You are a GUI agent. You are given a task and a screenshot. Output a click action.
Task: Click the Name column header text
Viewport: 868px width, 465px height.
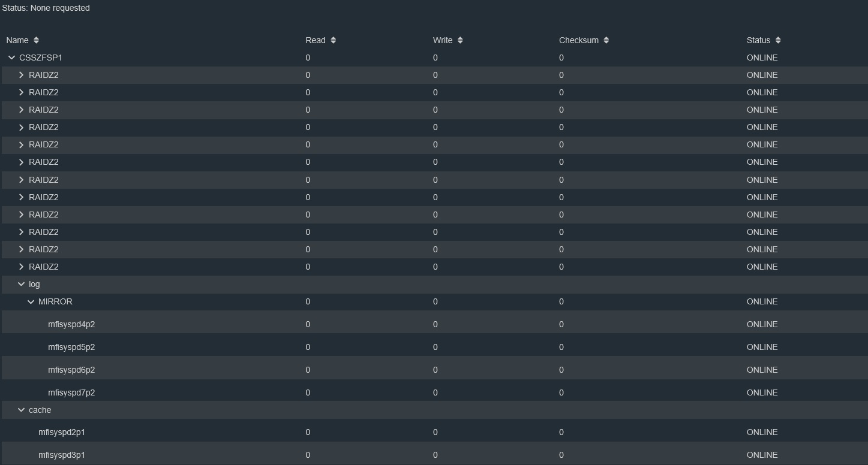coord(17,40)
